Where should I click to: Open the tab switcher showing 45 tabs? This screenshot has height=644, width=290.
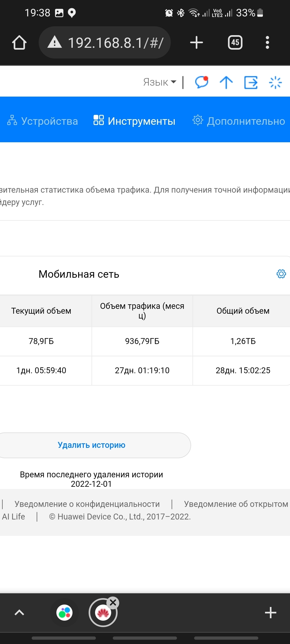pos(235,43)
